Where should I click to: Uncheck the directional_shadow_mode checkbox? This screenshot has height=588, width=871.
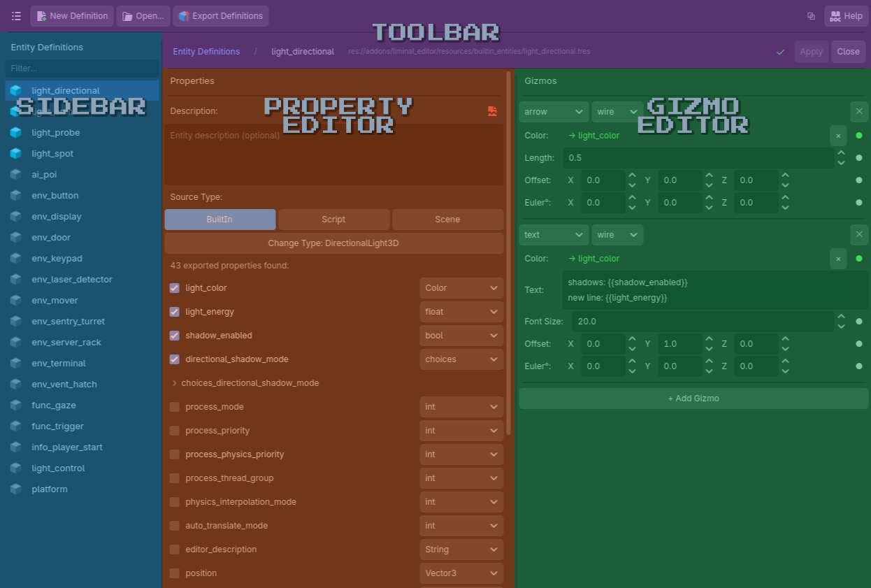click(x=175, y=359)
